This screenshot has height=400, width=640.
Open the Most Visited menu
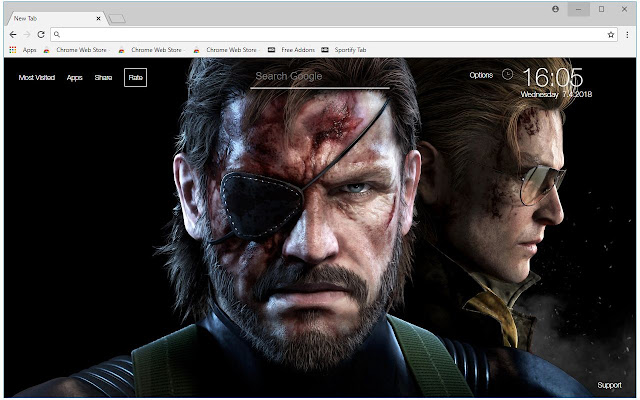pos(37,78)
